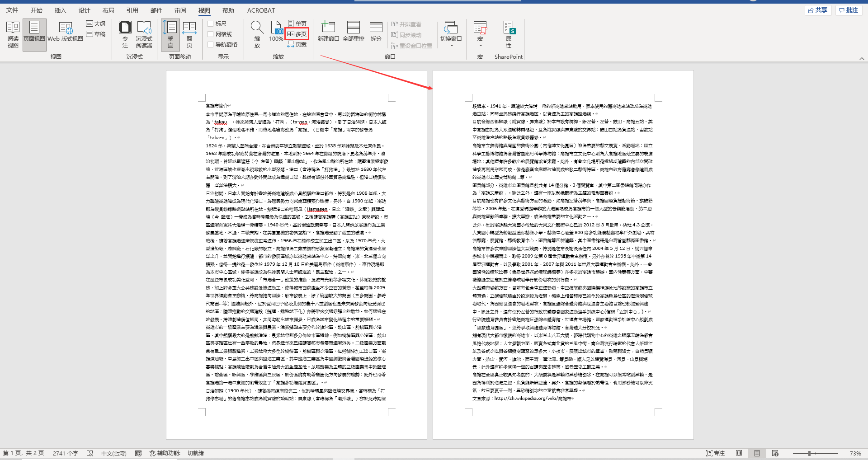This screenshot has width=868, height=460.
Task: Switch to Print Layout from status bar
Action: click(x=757, y=453)
